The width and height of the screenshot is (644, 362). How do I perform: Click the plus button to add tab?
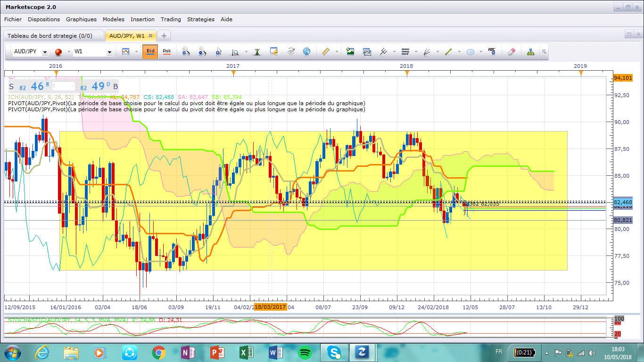[x=164, y=36]
